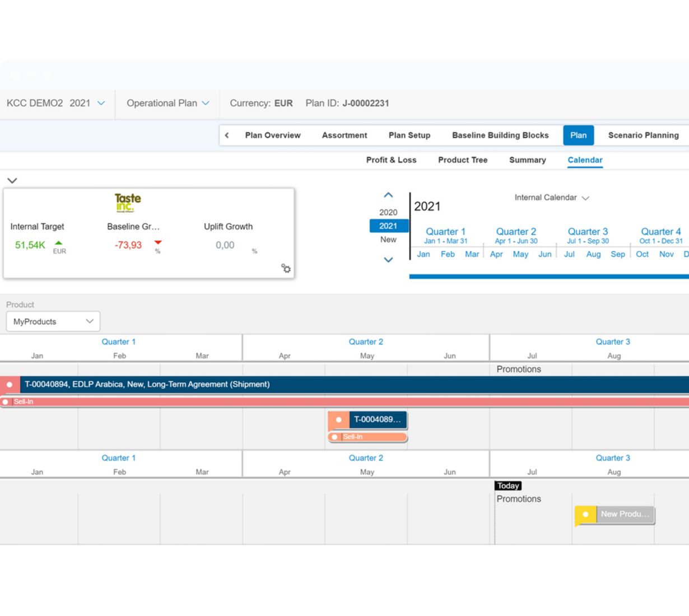Select Quarter 3 in the year overview

588,232
